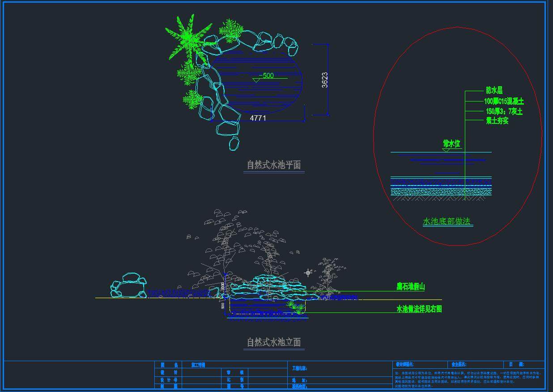Click the 自然式水池立面 title text

[274, 342]
